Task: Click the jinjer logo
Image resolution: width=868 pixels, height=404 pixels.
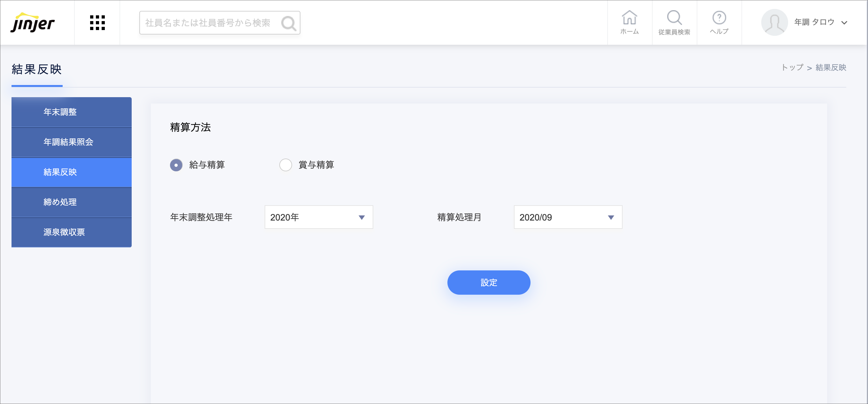Action: coord(32,23)
